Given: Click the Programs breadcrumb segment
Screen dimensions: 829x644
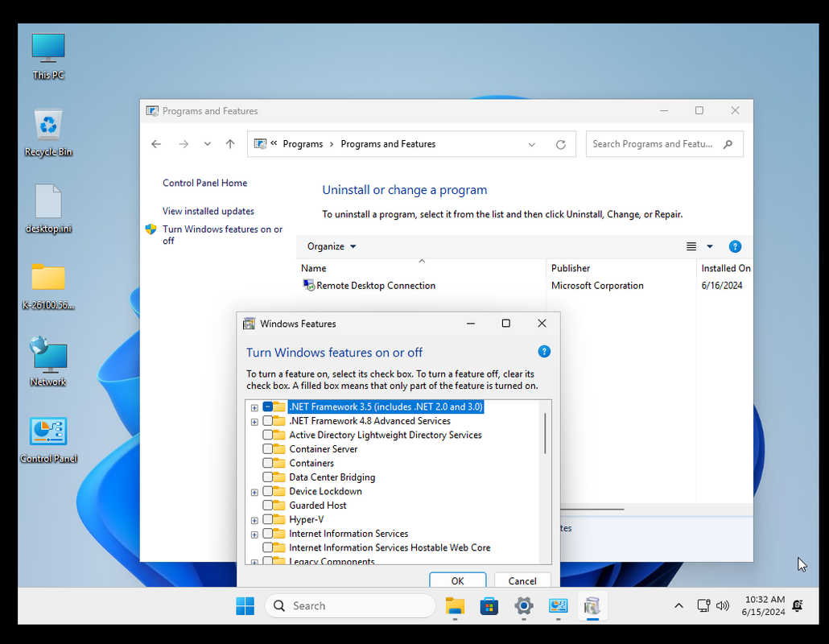Looking at the screenshot, I should pyautogui.click(x=303, y=144).
